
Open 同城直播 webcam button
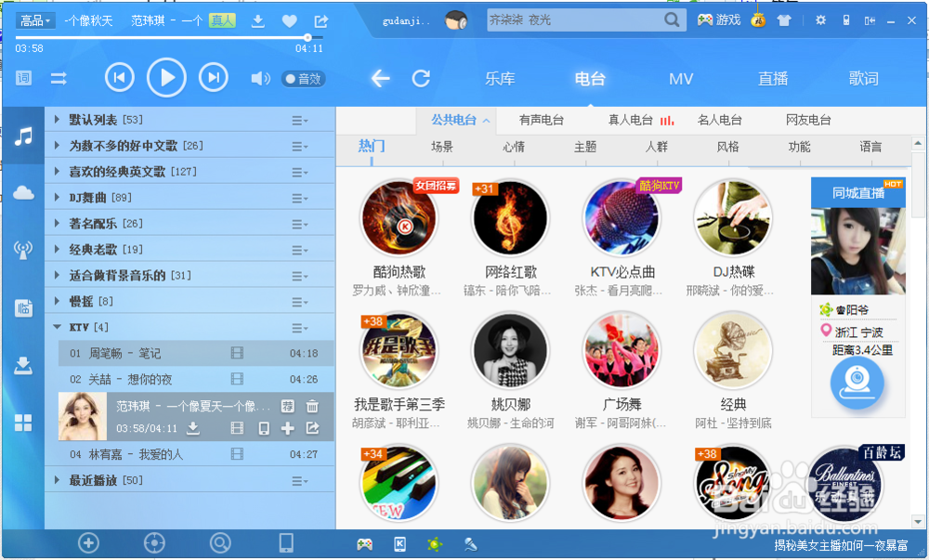pyautogui.click(x=857, y=383)
